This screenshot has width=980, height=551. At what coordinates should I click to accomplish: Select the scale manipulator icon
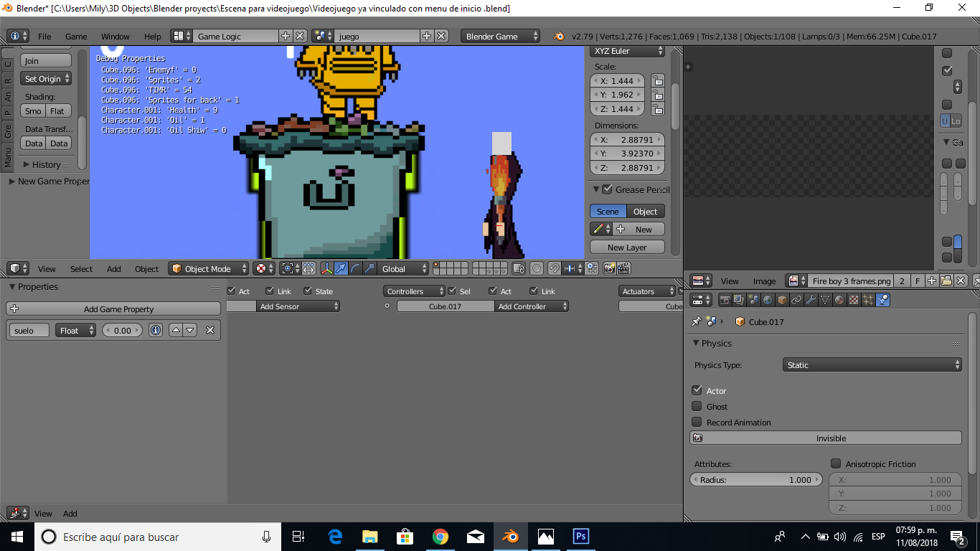pos(369,268)
